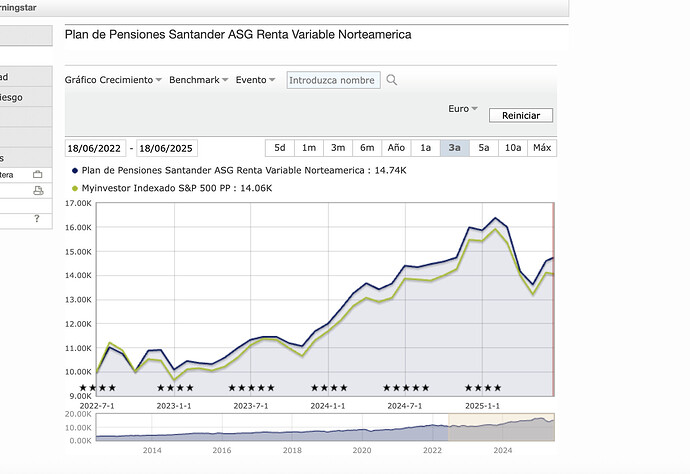
Task: Select the 10a time range
Action: click(513, 148)
